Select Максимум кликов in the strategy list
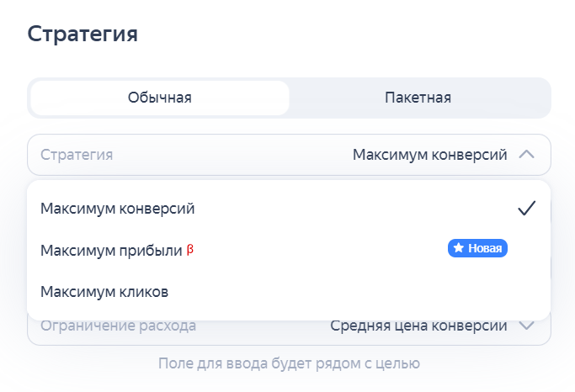The height and width of the screenshot is (392, 575). [104, 292]
